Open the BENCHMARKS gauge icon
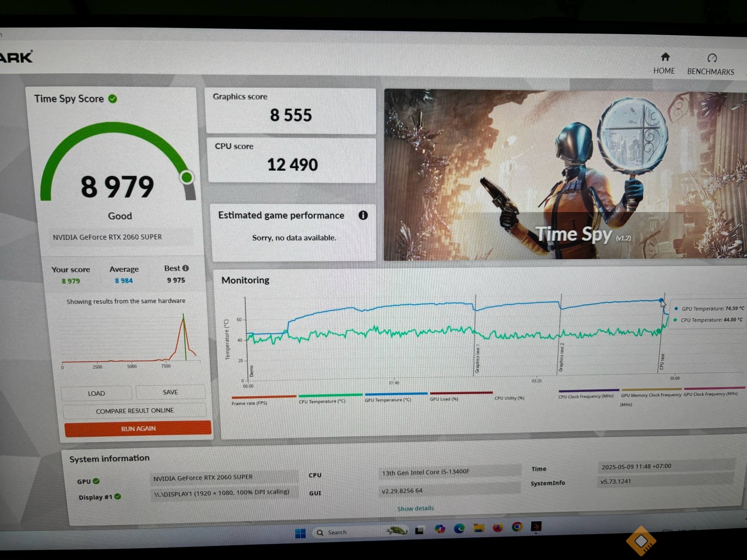 click(x=712, y=58)
